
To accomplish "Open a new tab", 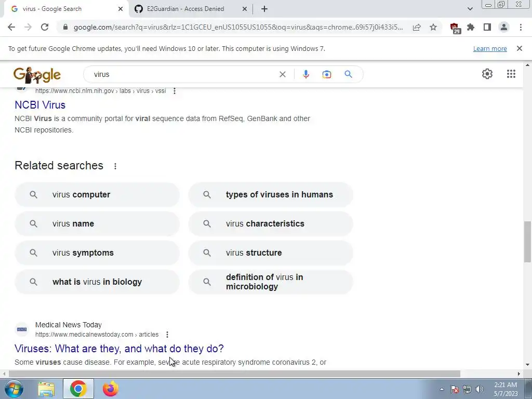I will [x=264, y=9].
